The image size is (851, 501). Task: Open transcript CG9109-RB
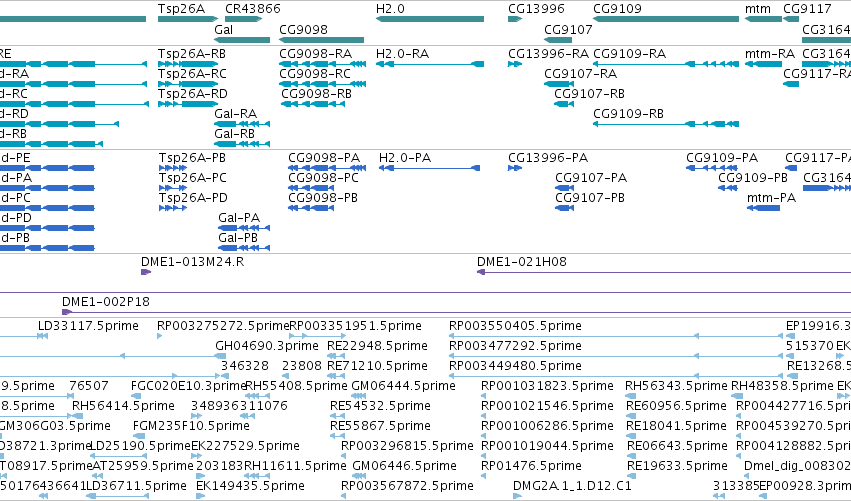(x=628, y=114)
